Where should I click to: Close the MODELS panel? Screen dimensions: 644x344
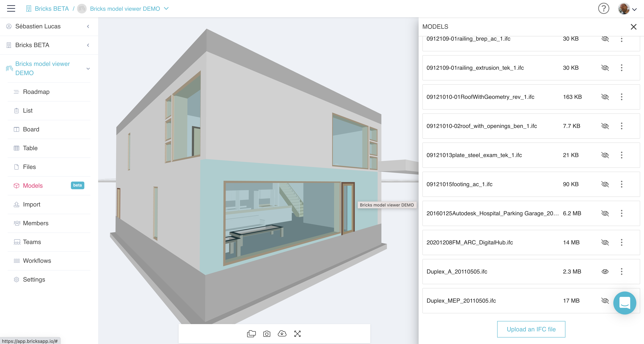[633, 27]
